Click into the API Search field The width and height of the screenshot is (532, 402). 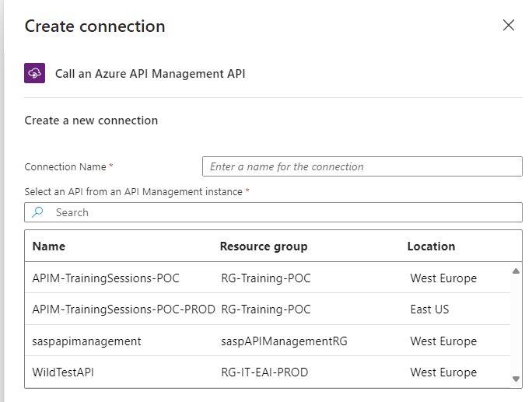click(280, 212)
